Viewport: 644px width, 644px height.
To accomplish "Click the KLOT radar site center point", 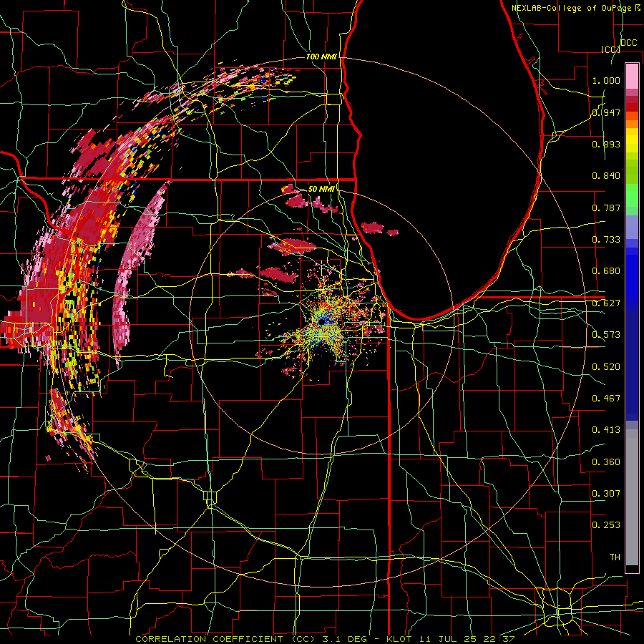I will (321, 321).
